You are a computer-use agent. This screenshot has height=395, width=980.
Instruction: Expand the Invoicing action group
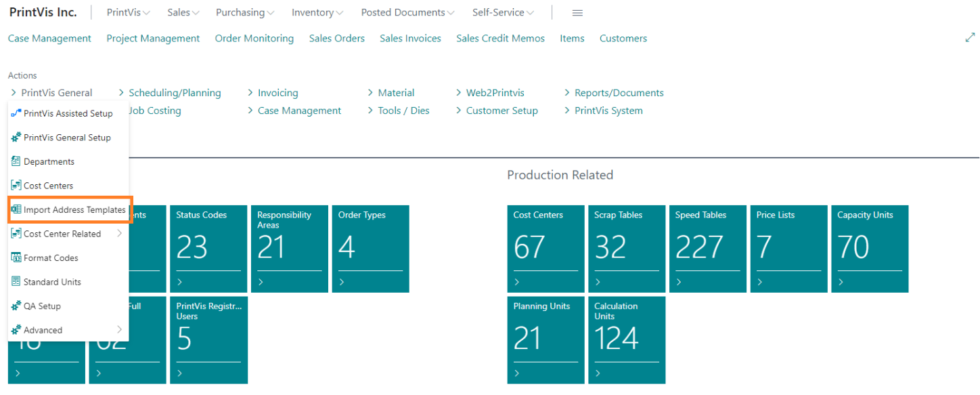point(273,93)
